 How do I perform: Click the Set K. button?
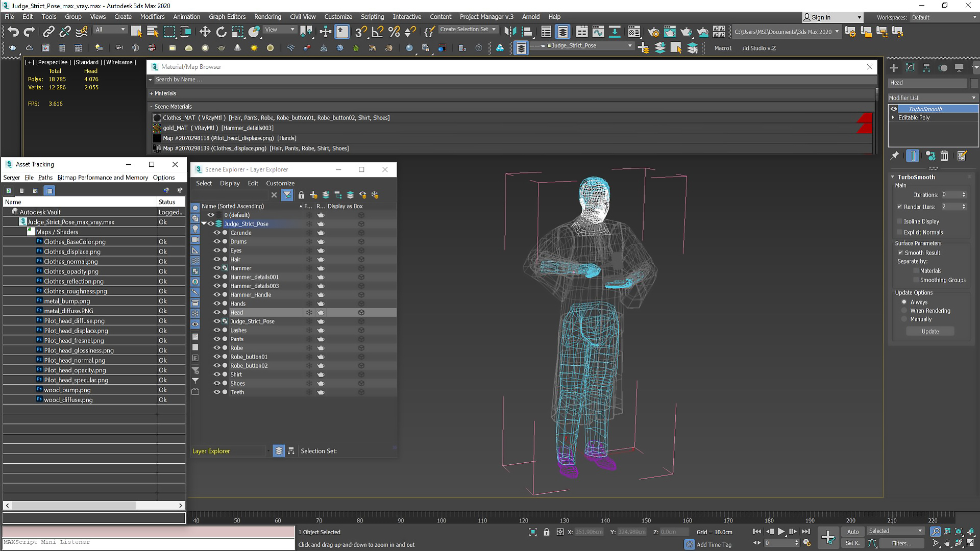853,543
